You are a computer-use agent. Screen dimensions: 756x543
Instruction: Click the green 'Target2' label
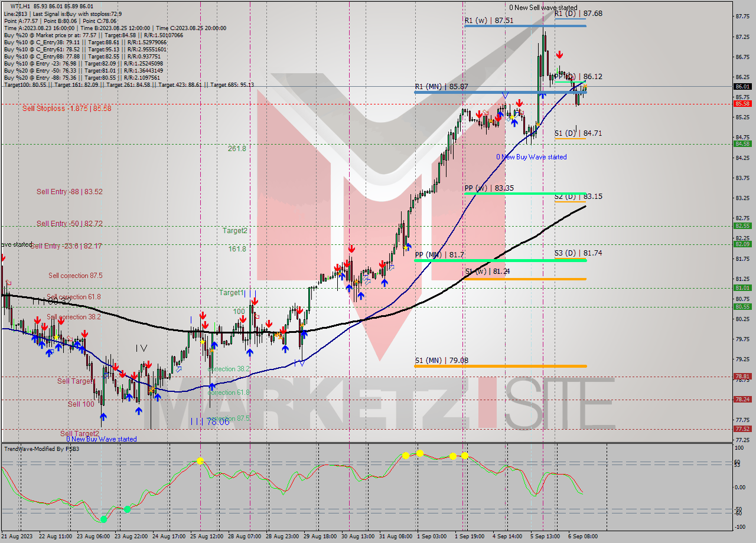point(235,231)
